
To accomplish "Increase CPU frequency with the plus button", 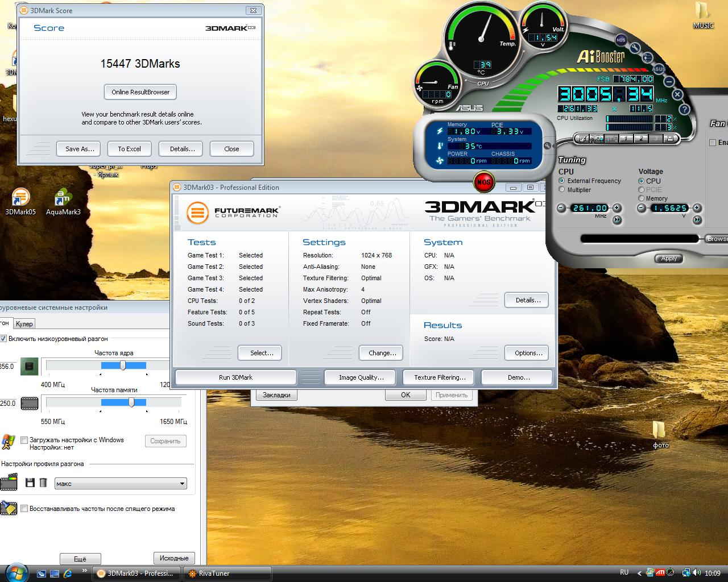I will [x=617, y=208].
